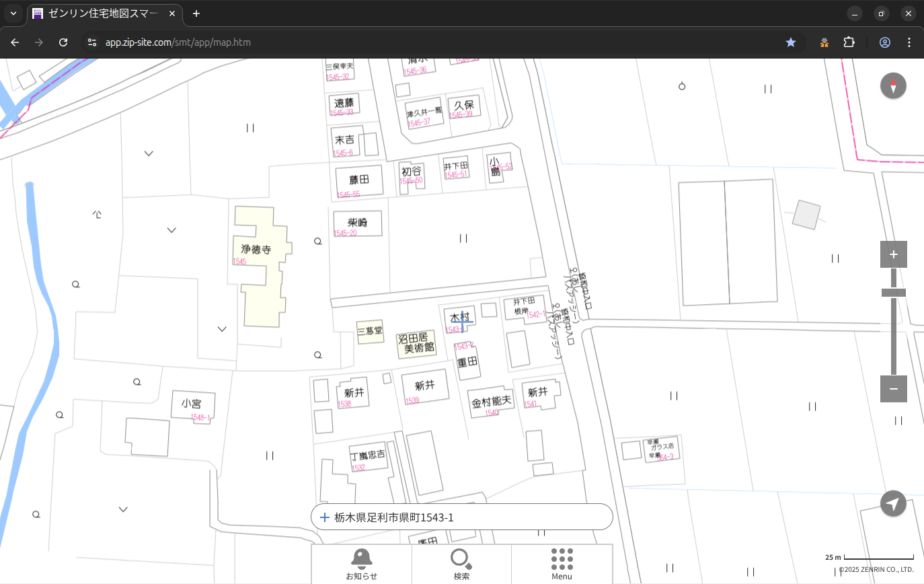Open the Chrome three-dot menu

[x=909, y=42]
